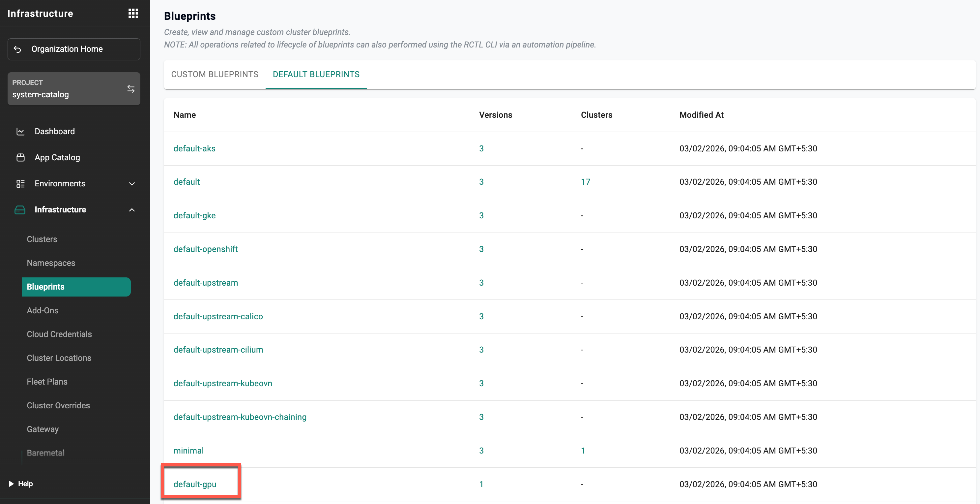Open the default-openshift blueprint

(205, 249)
